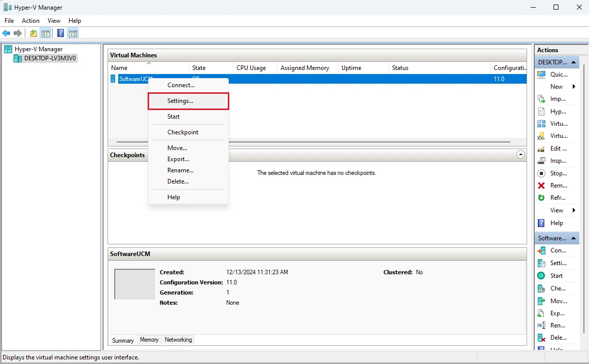Open Virtual Switch Manager icon in Actions
Image resolution: width=589 pixels, height=364 pixels.
coord(541,124)
